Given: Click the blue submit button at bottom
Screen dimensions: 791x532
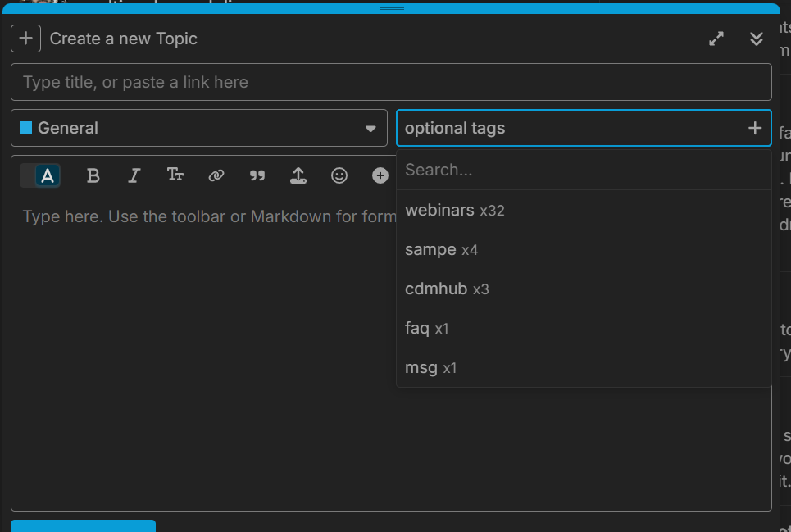Looking at the screenshot, I should pos(84,526).
